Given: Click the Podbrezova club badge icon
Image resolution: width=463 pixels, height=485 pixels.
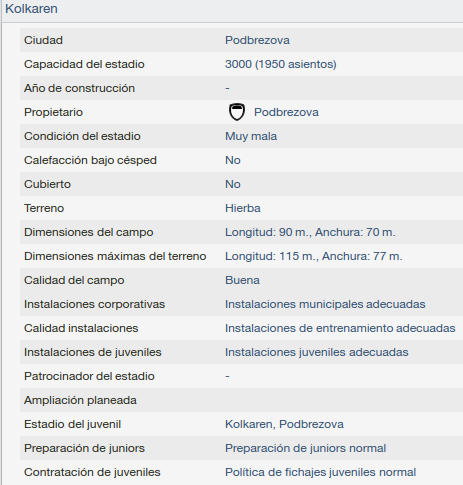Looking at the screenshot, I should 237,112.
